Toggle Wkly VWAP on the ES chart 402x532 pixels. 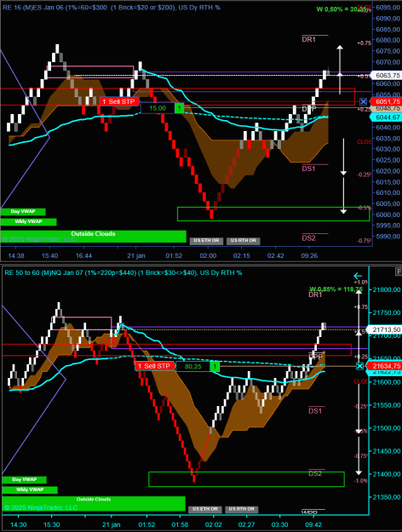[28, 222]
